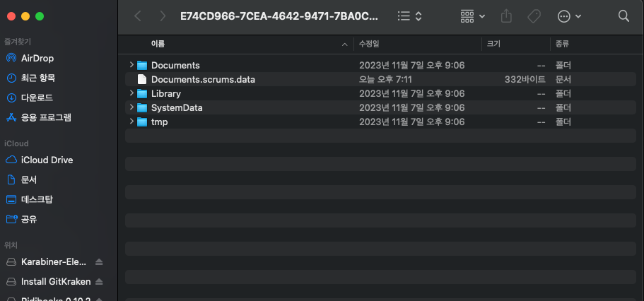Open the Share toolbar icon
The height and width of the screenshot is (301, 644).
(x=506, y=16)
